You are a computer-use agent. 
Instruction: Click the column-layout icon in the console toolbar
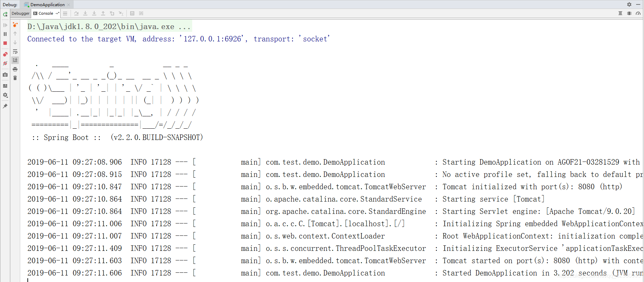pos(629,13)
